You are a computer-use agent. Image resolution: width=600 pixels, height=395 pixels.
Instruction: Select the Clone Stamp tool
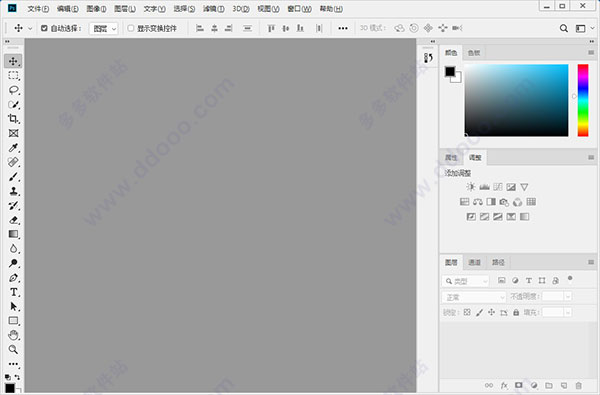pyautogui.click(x=13, y=191)
